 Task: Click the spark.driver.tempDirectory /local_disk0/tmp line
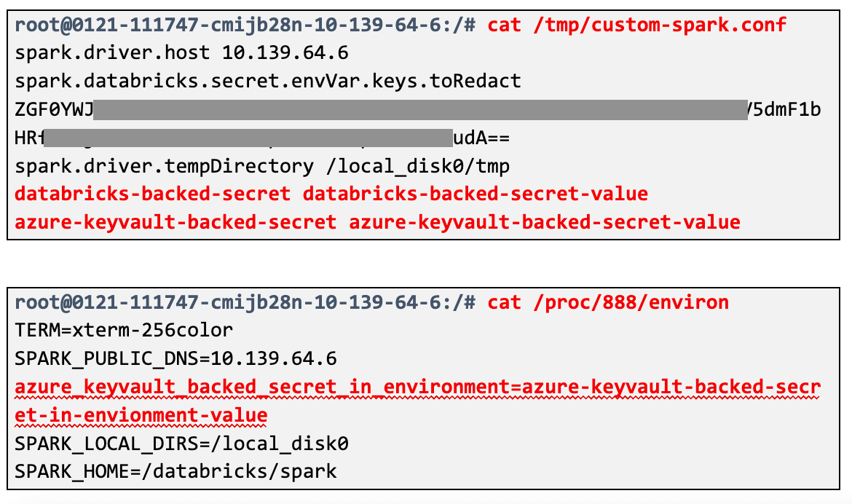click(x=262, y=166)
